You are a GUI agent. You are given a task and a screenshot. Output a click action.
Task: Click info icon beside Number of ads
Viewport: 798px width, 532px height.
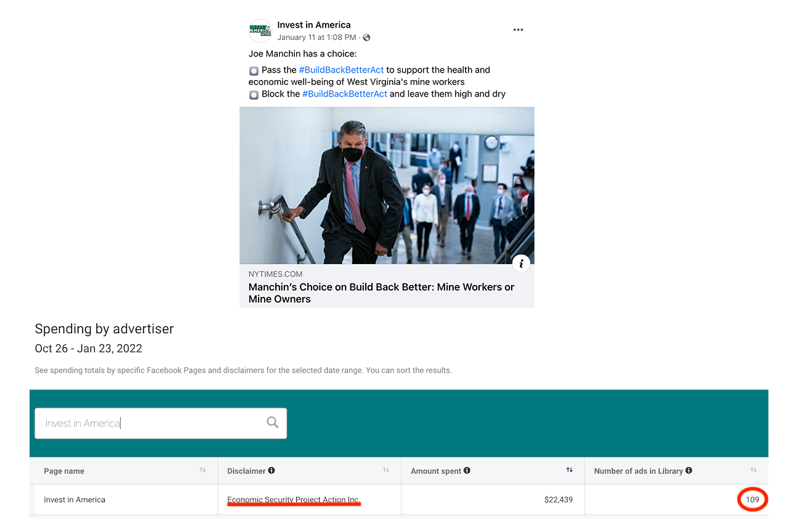[688, 471]
